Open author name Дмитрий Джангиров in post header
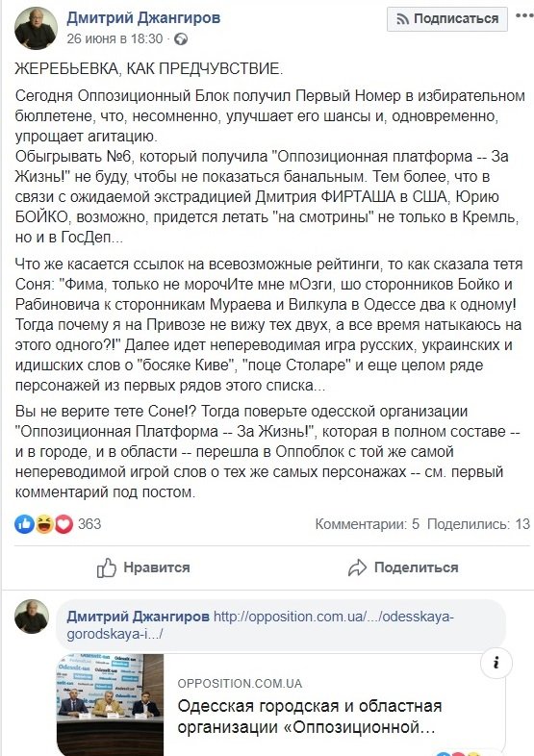 click(x=143, y=18)
